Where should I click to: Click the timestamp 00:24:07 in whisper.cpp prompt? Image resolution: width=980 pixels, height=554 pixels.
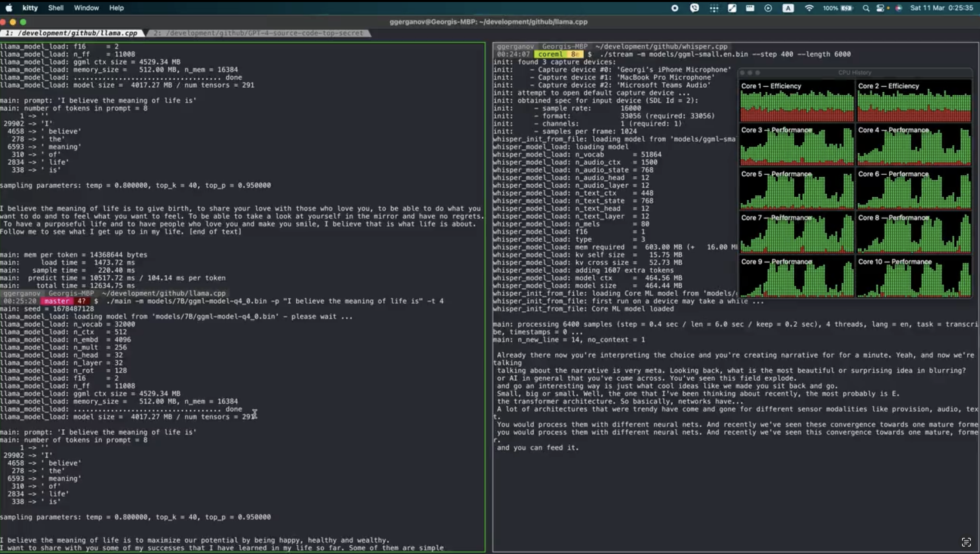tap(513, 54)
